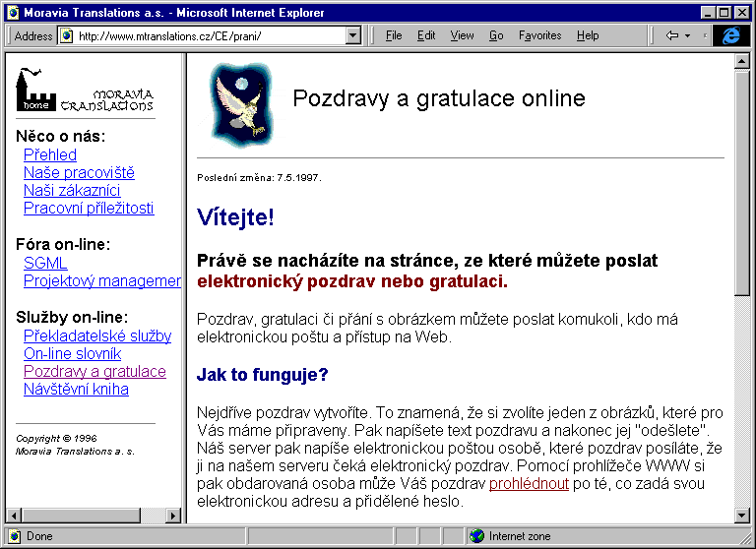
Task: Click the Pozdravy a gratulace online title
Action: tap(439, 98)
